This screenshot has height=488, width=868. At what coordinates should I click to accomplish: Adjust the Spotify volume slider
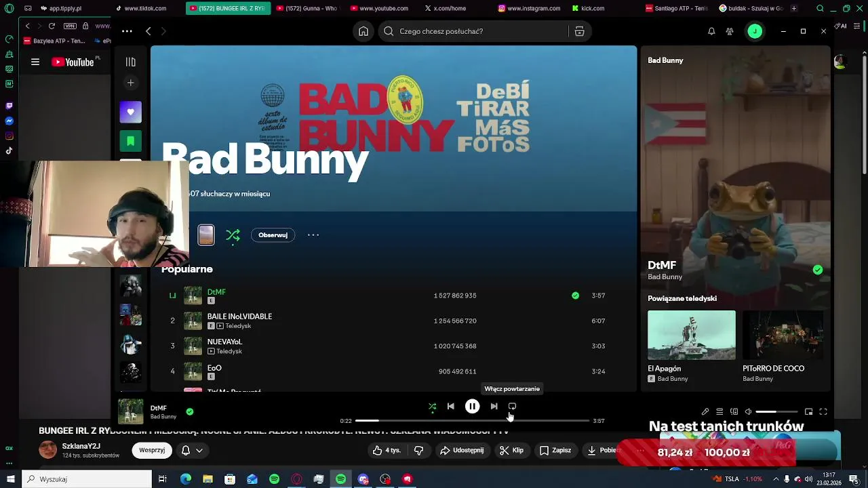coord(776,411)
